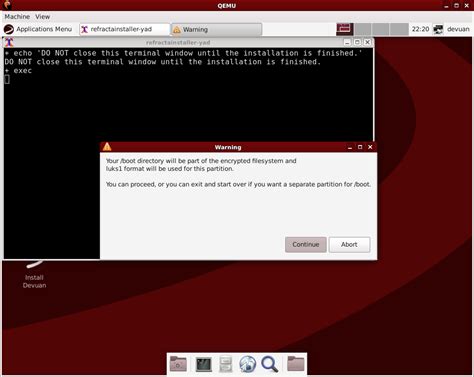Click the refractainstaller-yad window menu icon

(9, 42)
